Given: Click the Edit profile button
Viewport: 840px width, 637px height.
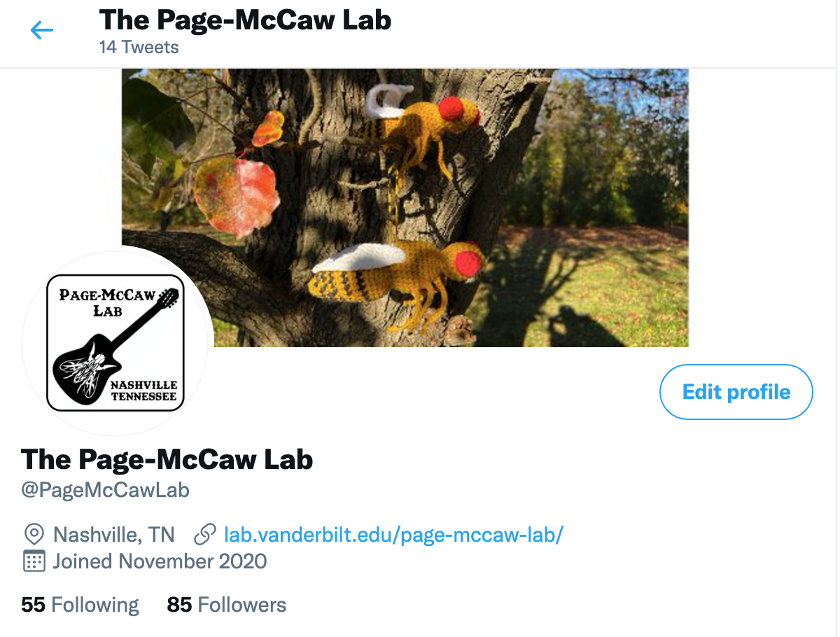Looking at the screenshot, I should coord(736,392).
